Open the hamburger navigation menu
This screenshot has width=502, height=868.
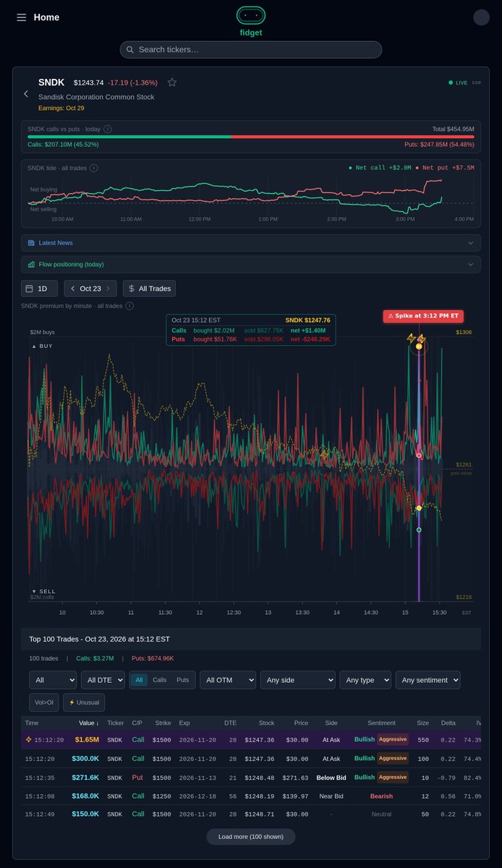pyautogui.click(x=22, y=17)
